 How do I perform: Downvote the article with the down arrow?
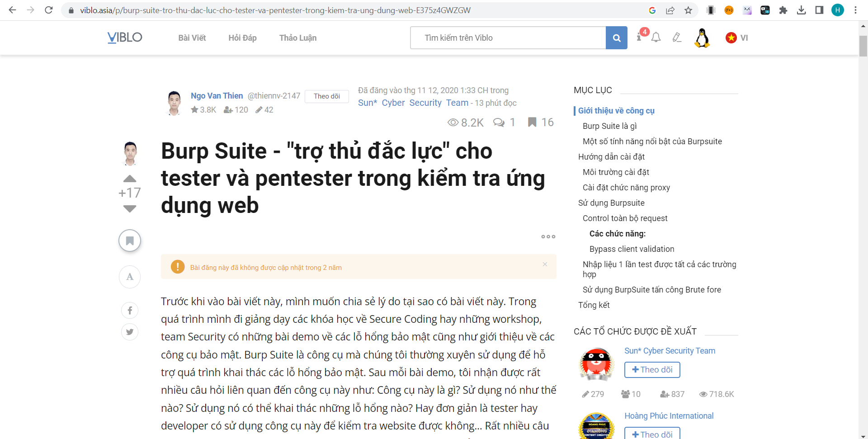[x=130, y=208]
